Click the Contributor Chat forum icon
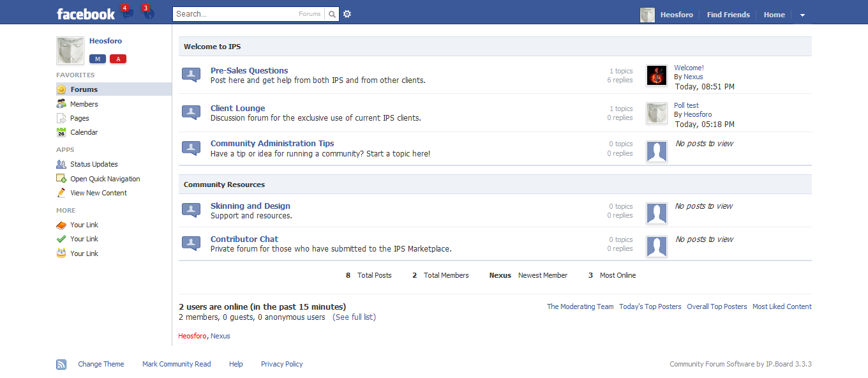868x378 pixels. pyautogui.click(x=191, y=243)
